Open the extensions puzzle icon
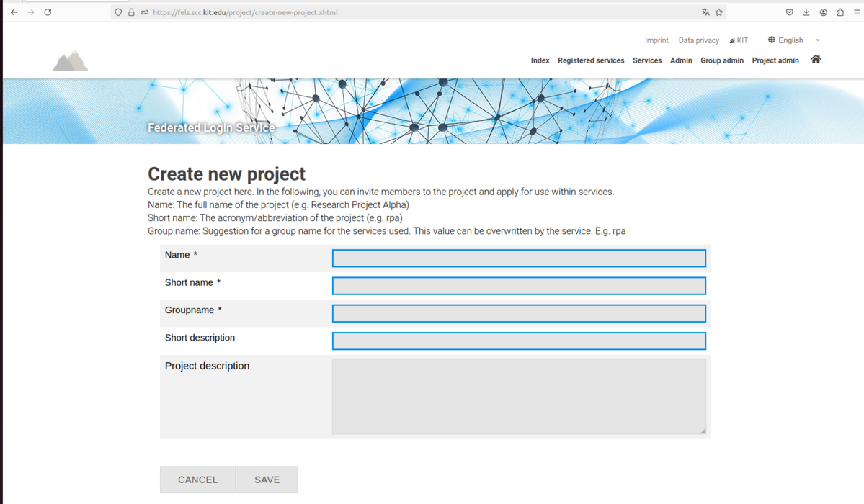Viewport: 864px width, 504px height. (x=840, y=12)
